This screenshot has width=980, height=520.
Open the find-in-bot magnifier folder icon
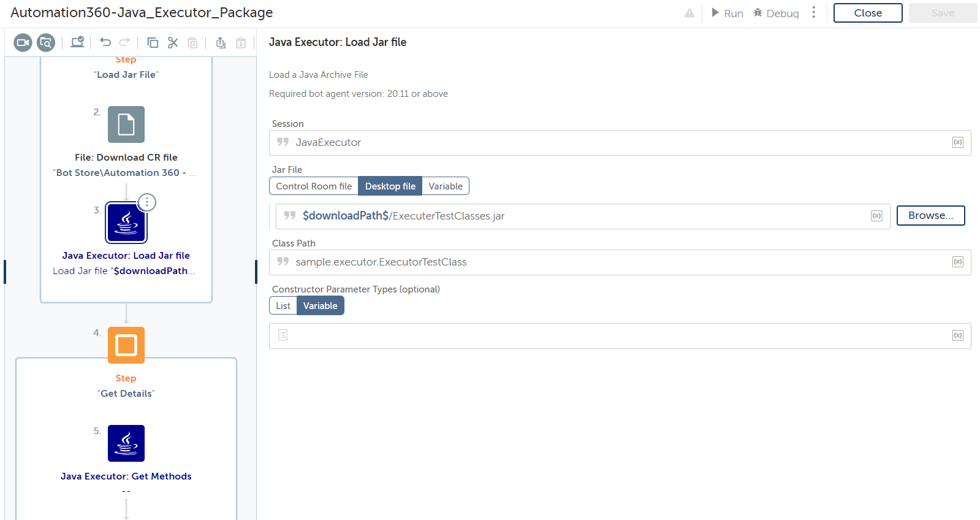point(46,42)
